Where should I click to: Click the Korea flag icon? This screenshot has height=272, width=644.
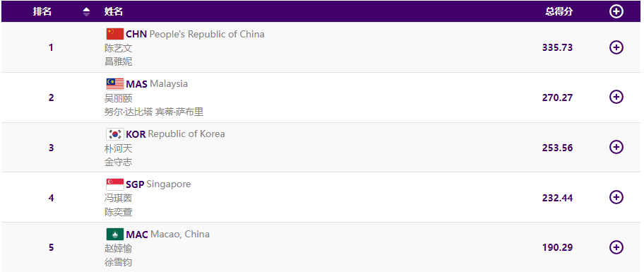click(x=115, y=134)
